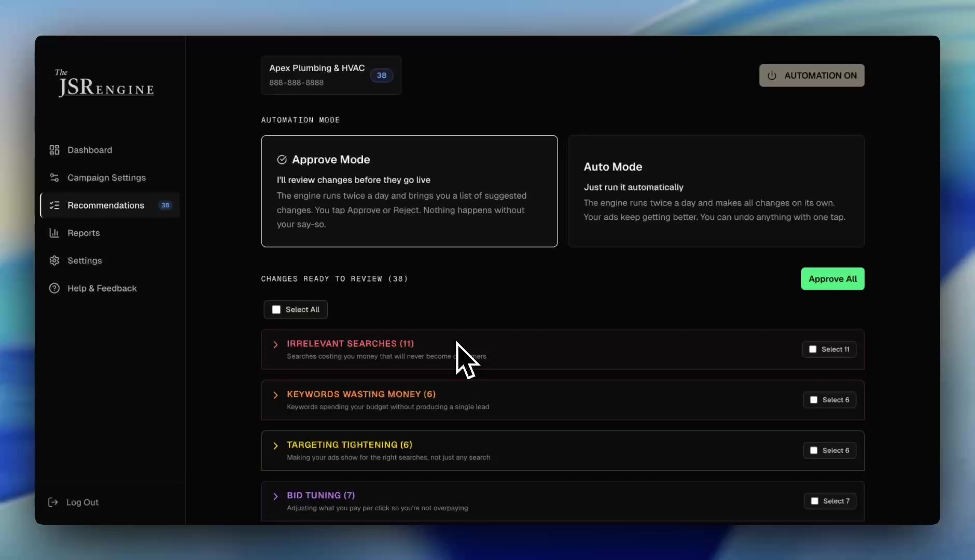Expand Keywords Wasting Money chevron
Screen dimensions: 975x560
click(x=275, y=395)
